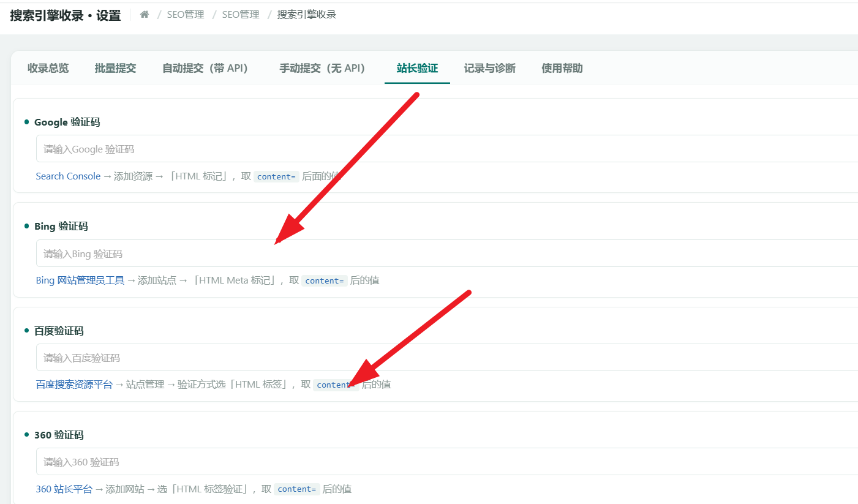The height and width of the screenshot is (504, 858).
Task: Focus the Bing 验证码 input field
Action: (447, 254)
